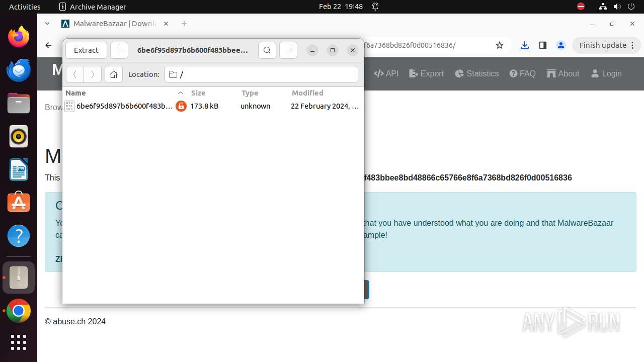The image size is (644, 362).
Task: Open Archive Manager app menu in top bar
Action: tap(93, 7)
